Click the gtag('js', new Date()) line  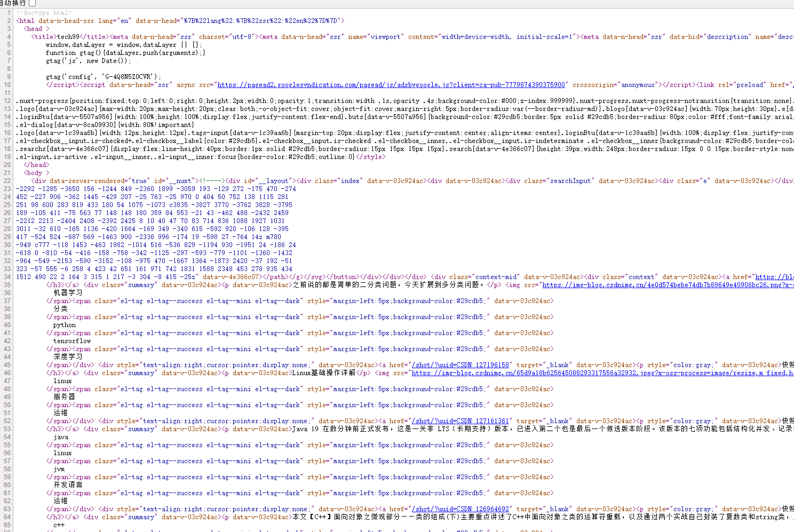[x=89, y=61]
